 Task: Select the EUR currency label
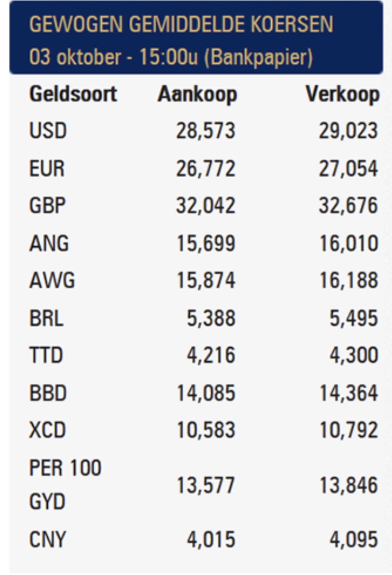pos(47,169)
